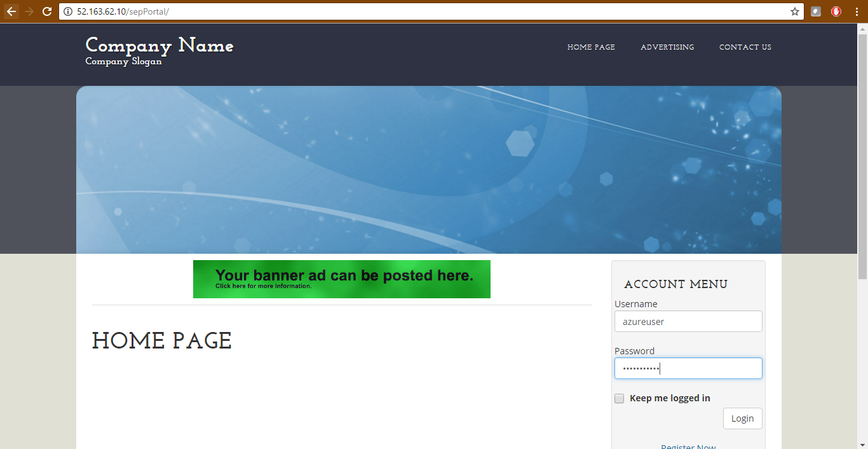This screenshot has width=868, height=449.
Task: Click the URL address bar
Action: click(x=426, y=11)
